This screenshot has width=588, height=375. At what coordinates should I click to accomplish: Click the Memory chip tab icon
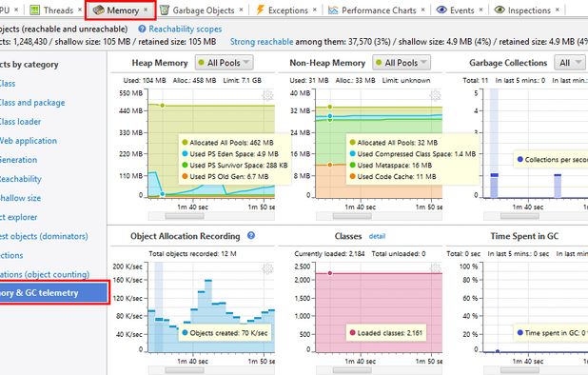[x=99, y=10]
